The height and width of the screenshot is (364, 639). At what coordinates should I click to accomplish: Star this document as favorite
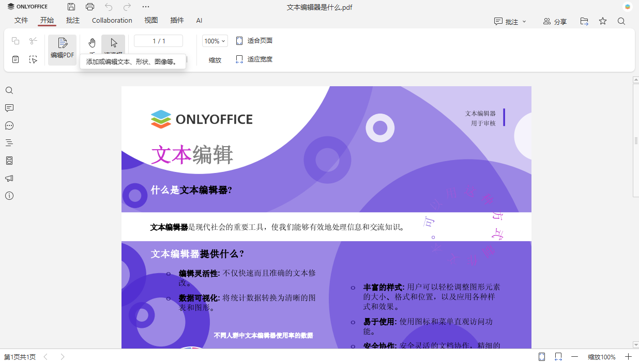pyautogui.click(x=603, y=20)
